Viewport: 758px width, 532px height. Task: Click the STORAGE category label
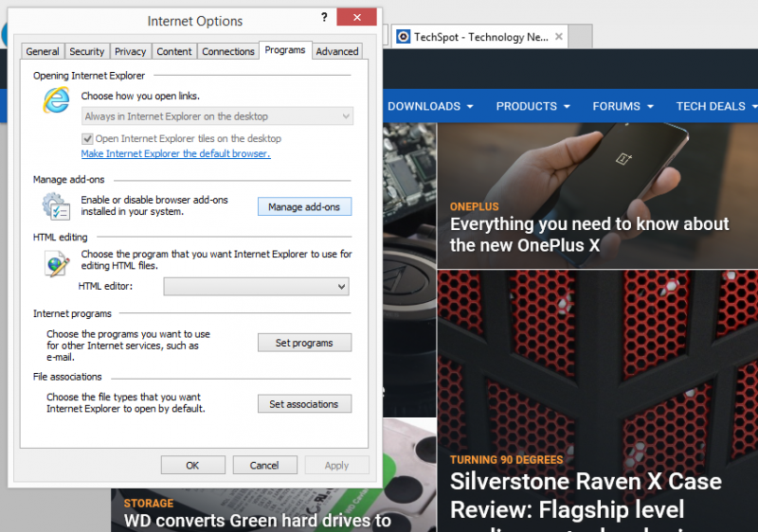click(x=149, y=503)
